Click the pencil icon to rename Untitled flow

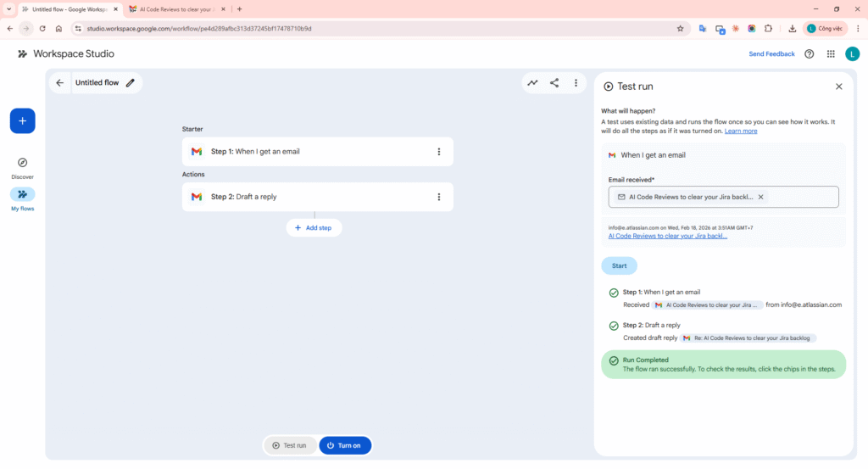131,83
